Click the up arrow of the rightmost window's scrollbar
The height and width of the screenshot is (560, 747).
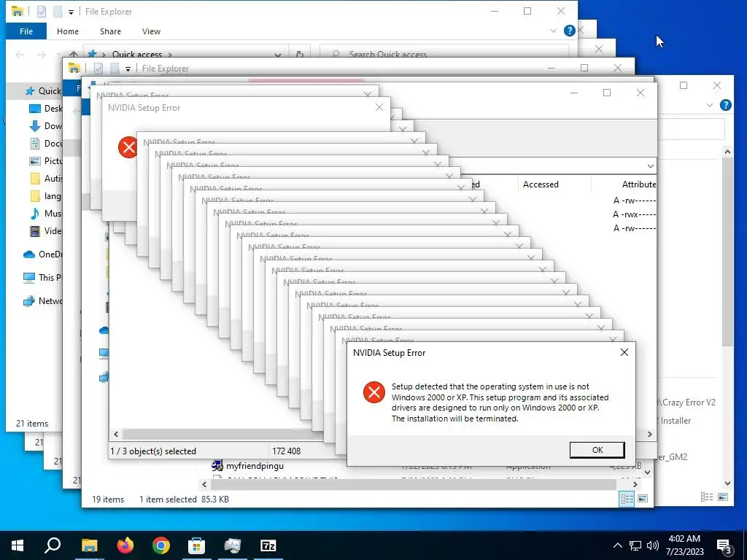click(727, 152)
